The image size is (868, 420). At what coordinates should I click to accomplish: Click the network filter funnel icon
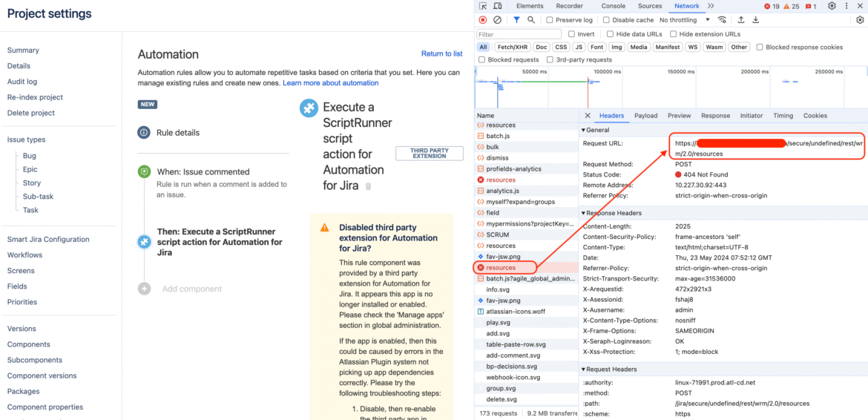517,20
